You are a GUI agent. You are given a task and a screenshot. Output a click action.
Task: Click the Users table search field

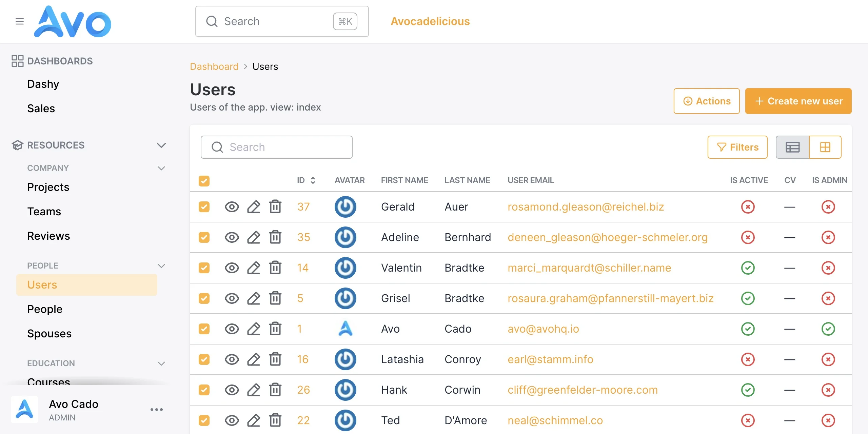pos(276,147)
